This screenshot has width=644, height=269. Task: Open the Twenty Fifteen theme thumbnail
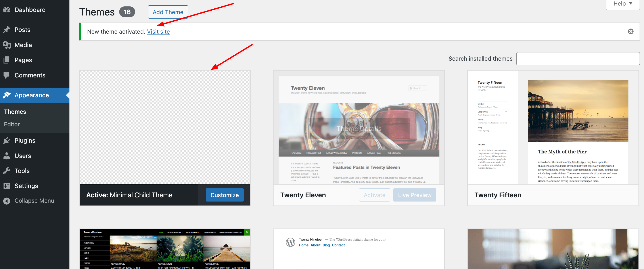pos(553,127)
